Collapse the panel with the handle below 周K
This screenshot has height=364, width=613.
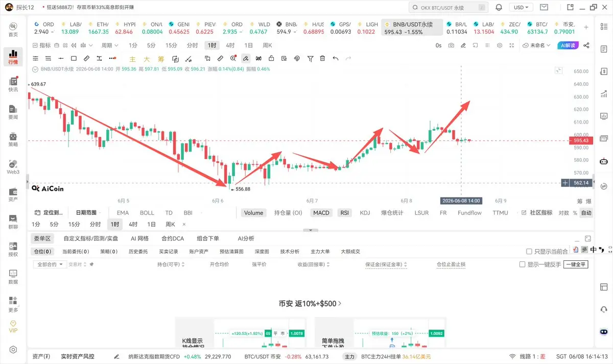pyautogui.click(x=310, y=230)
